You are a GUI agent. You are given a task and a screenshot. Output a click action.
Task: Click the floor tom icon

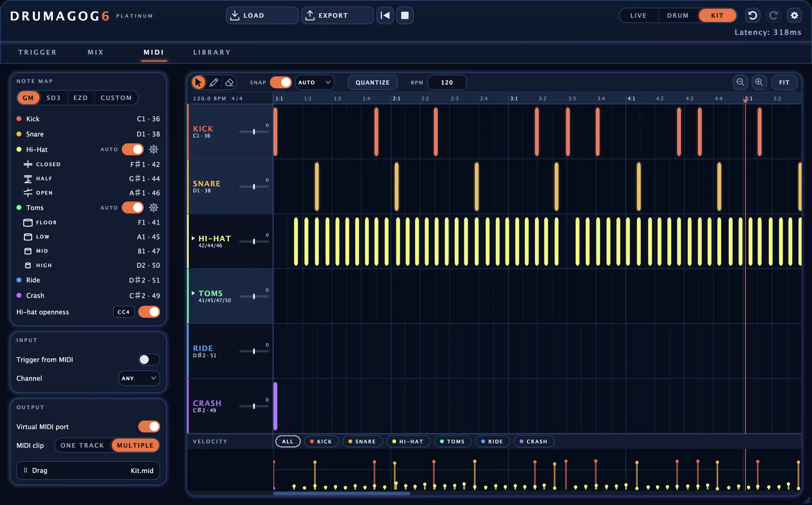(x=28, y=223)
